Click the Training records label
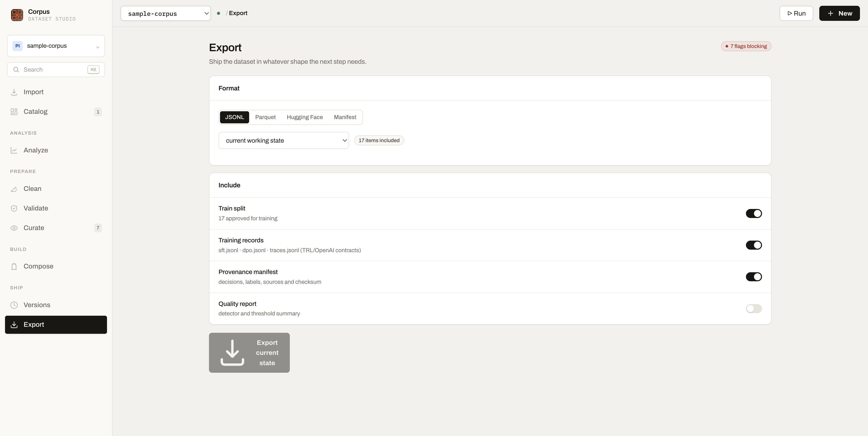Screen dimensions: 868x436 (241, 240)
